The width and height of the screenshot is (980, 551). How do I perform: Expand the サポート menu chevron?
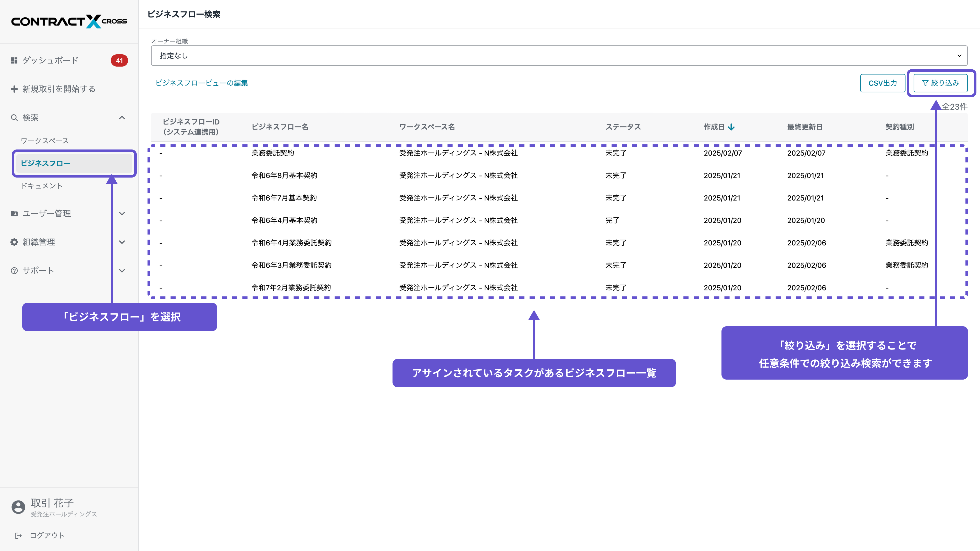click(x=122, y=271)
